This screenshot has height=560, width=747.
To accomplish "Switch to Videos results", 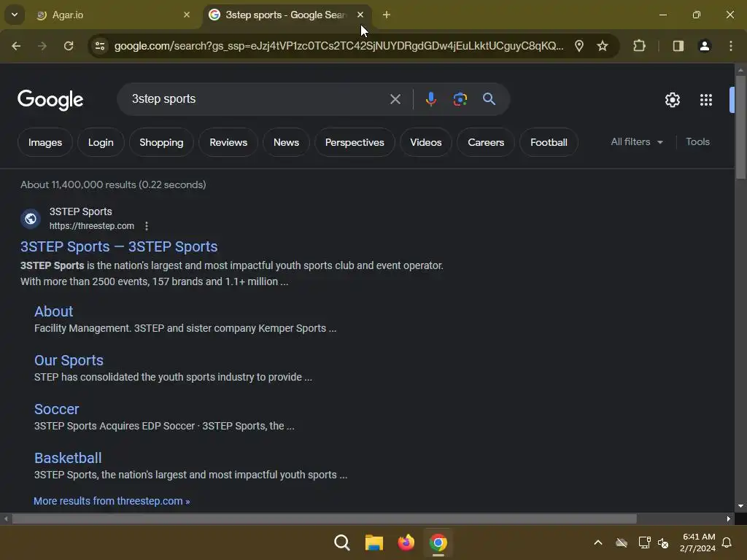I will coord(426,142).
